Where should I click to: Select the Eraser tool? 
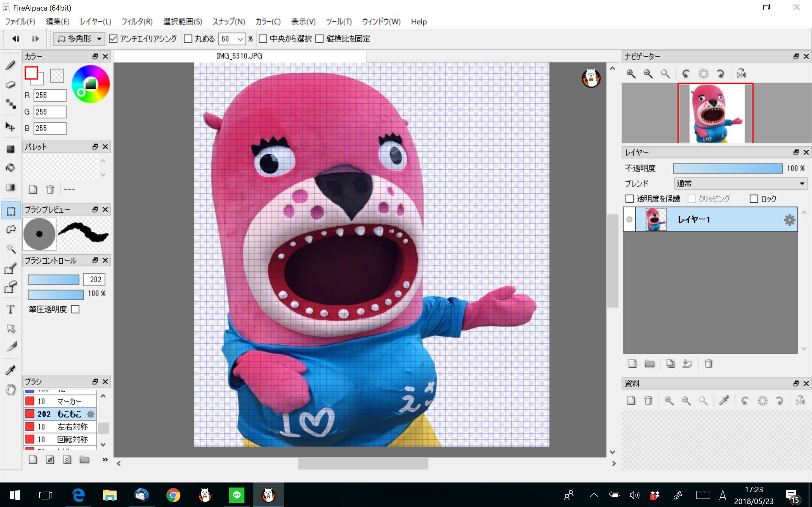(x=11, y=85)
